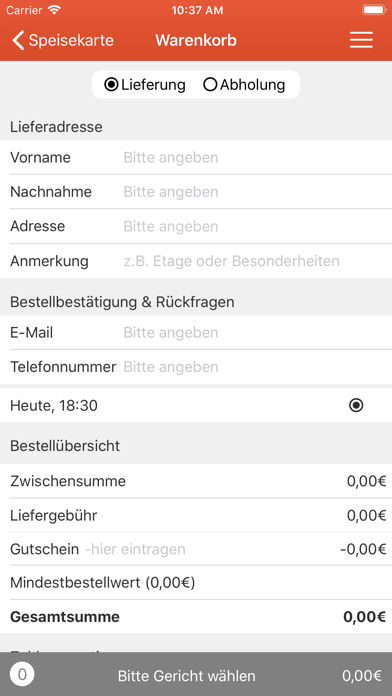Tap the Gesamtsumme total row
The height and width of the screenshot is (696, 392).
[196, 617]
